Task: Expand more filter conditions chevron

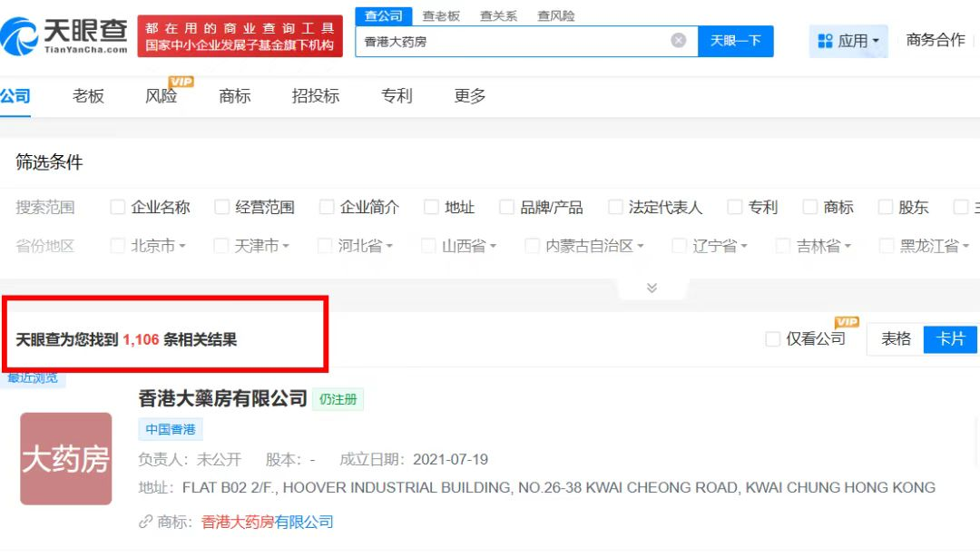Action: pos(652,288)
